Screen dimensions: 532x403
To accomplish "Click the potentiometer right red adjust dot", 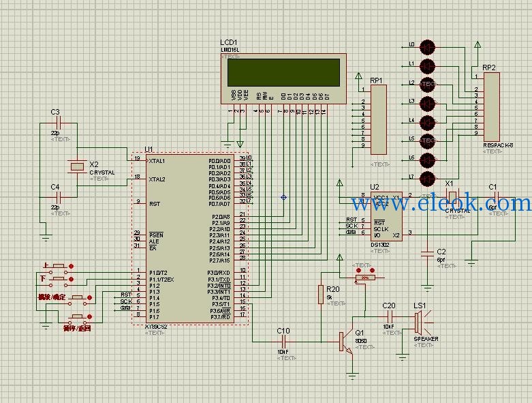I will [372, 271].
